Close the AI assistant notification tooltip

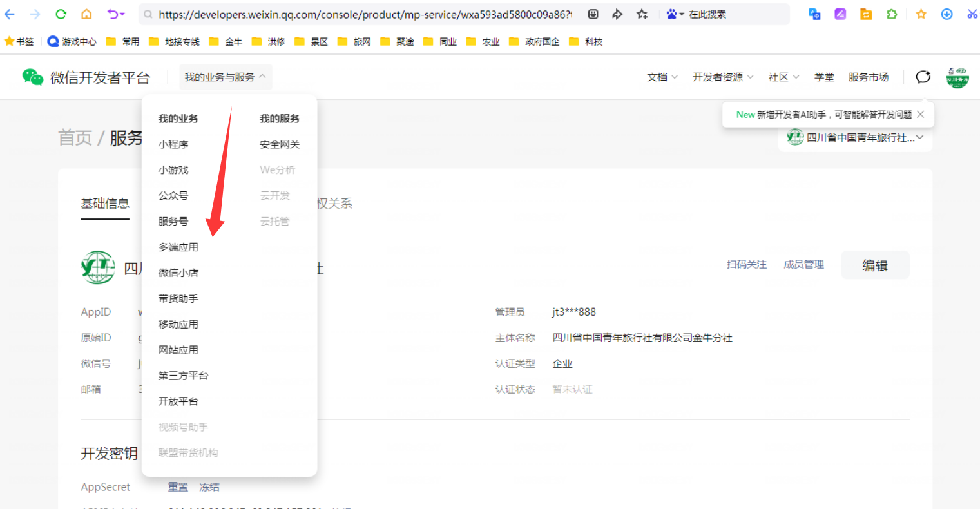tap(921, 115)
